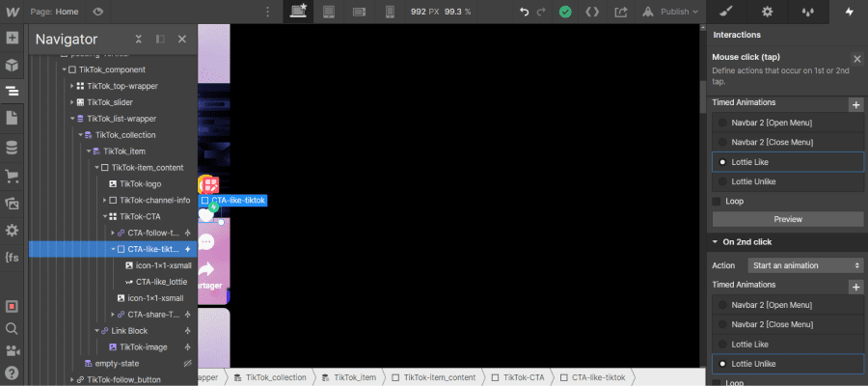Collapse the TikTok_list-wrapper node
Viewport: 868px width, 386px height.
[72, 119]
